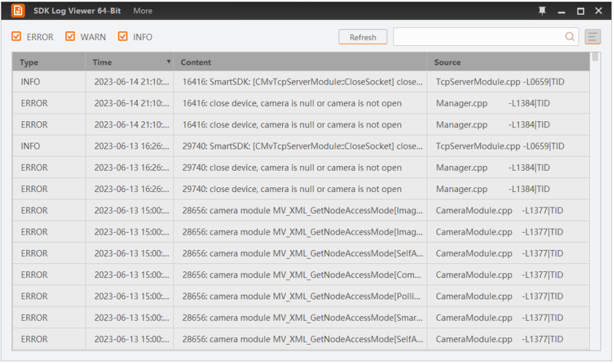The image size is (614, 364).
Task: Sort by Time using the arrow
Action: coord(169,62)
